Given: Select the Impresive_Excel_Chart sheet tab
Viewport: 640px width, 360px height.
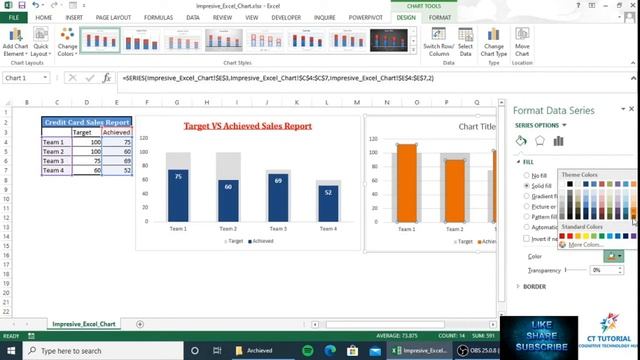Looking at the screenshot, I should (84, 324).
